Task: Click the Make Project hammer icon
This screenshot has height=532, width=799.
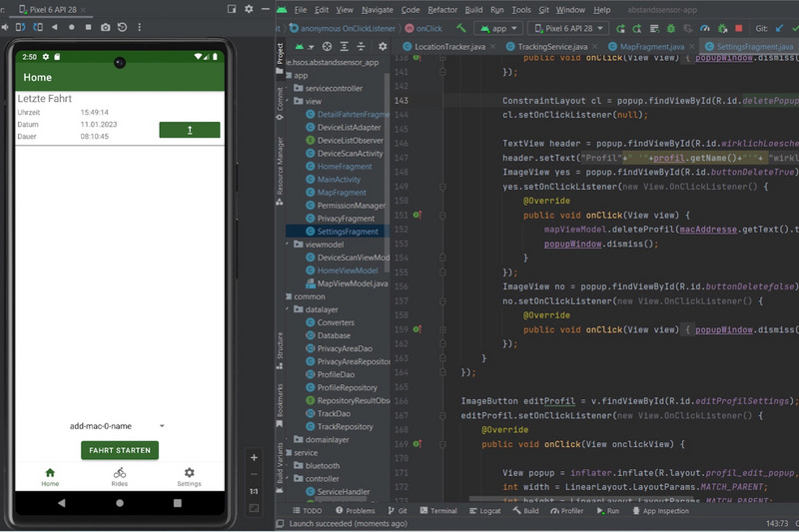Action: [461, 28]
